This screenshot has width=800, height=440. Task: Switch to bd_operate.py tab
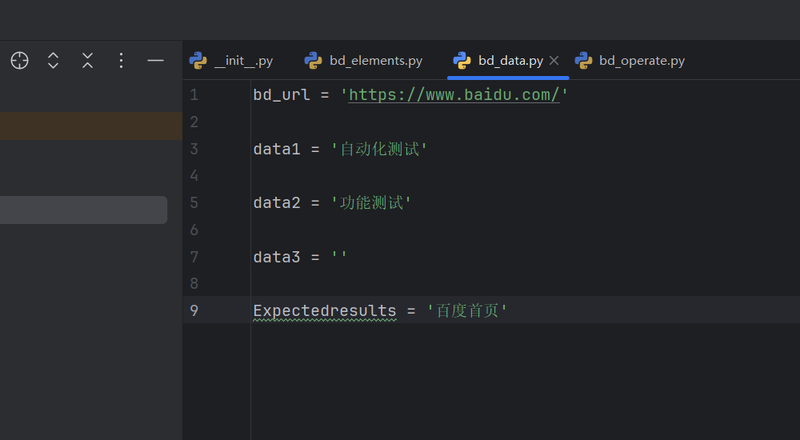[642, 61]
